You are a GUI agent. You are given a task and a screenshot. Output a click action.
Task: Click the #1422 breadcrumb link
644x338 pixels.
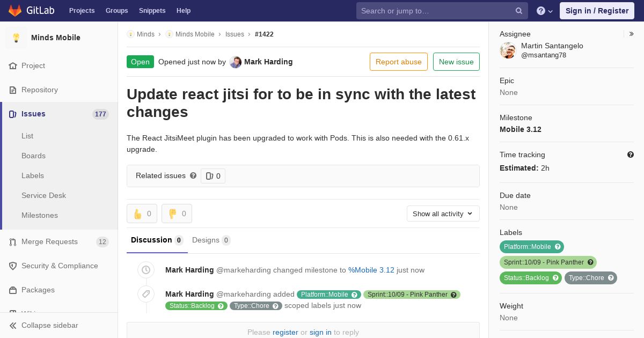click(264, 34)
